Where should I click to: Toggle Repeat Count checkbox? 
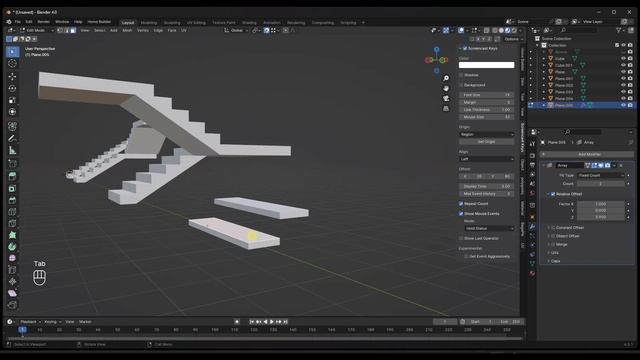click(x=461, y=203)
